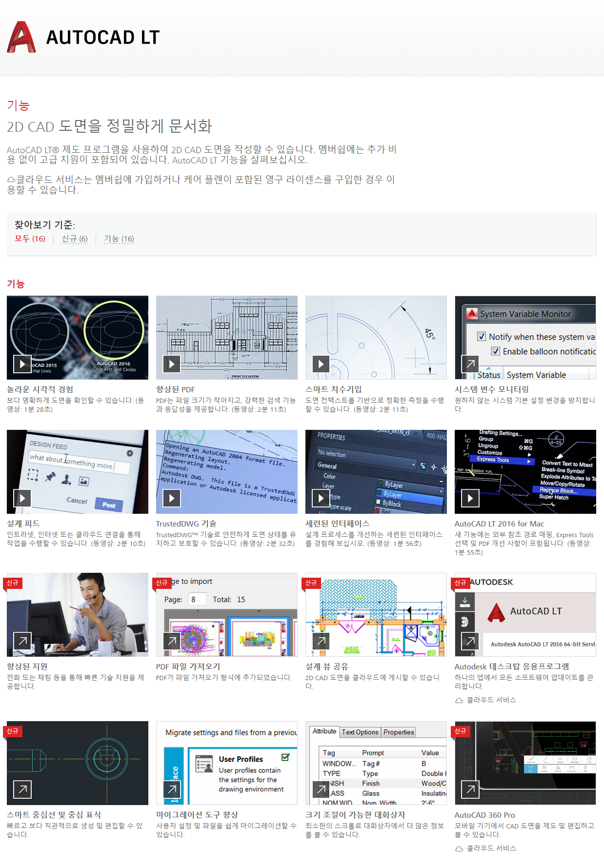Play the AutoCAD LT 2016 for Mac video
The width and height of the screenshot is (604, 868).
(x=470, y=498)
